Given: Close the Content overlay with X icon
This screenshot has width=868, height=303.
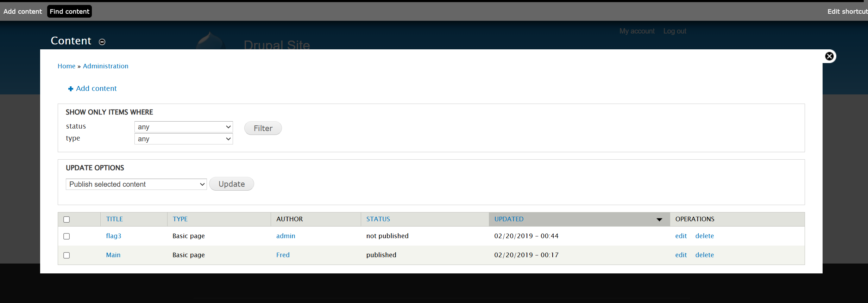Looking at the screenshot, I should (x=829, y=56).
